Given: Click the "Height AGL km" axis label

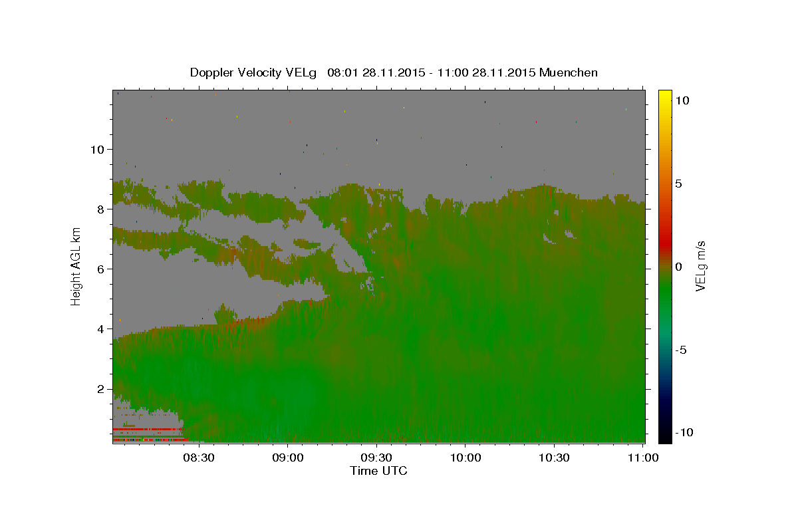Looking at the screenshot, I should [76, 266].
